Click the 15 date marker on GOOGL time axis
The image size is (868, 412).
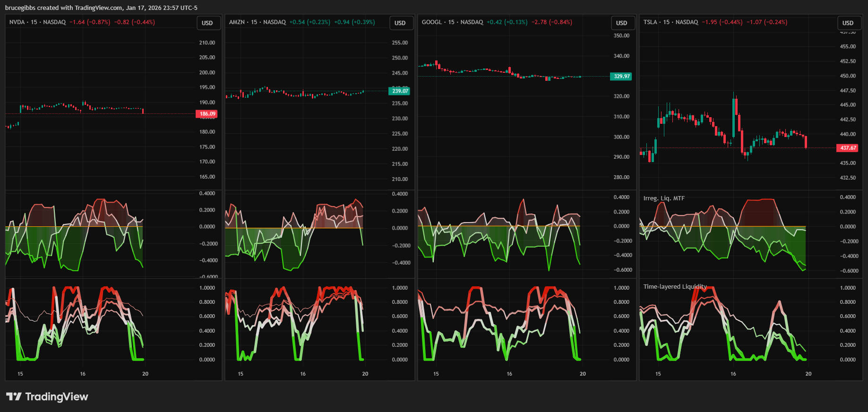(x=436, y=374)
